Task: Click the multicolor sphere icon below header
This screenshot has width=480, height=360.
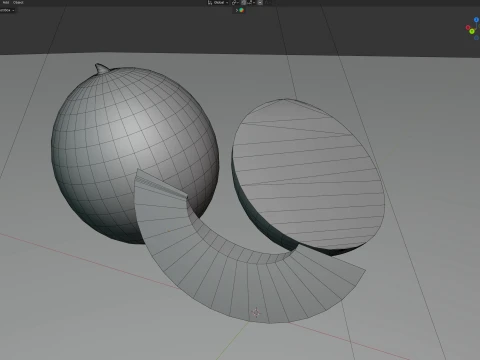Action: (241, 10)
